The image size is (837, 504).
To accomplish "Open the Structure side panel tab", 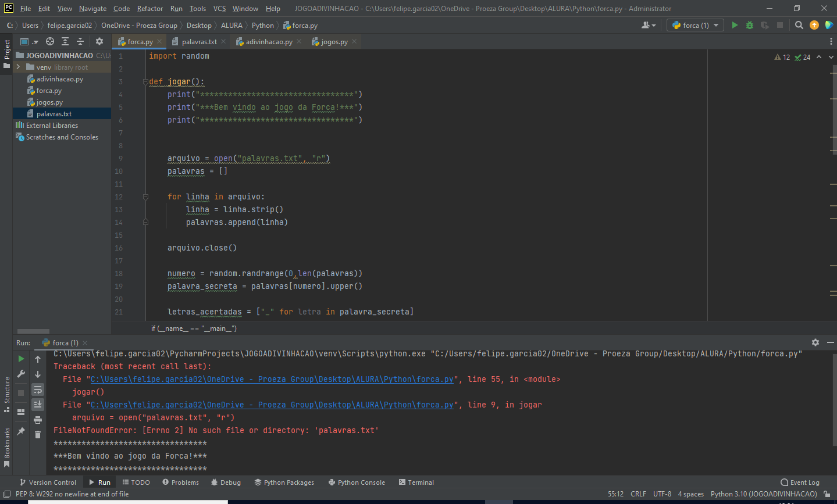I will [6, 394].
